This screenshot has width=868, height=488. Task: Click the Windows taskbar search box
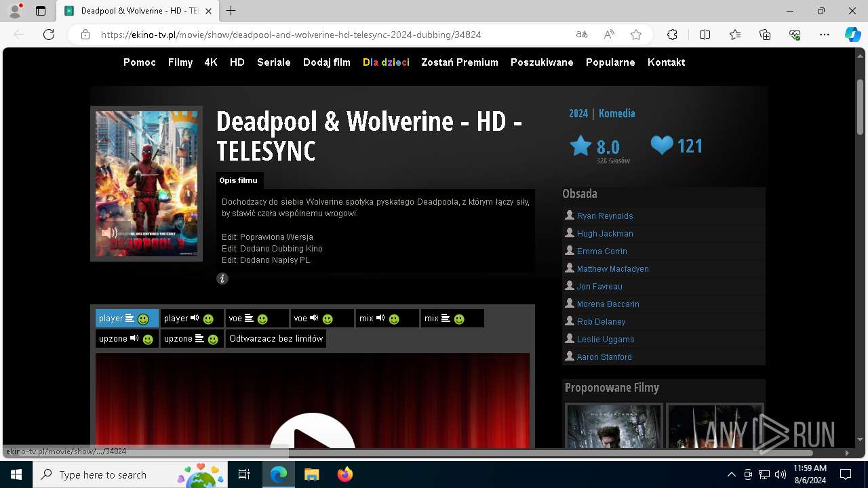click(130, 474)
